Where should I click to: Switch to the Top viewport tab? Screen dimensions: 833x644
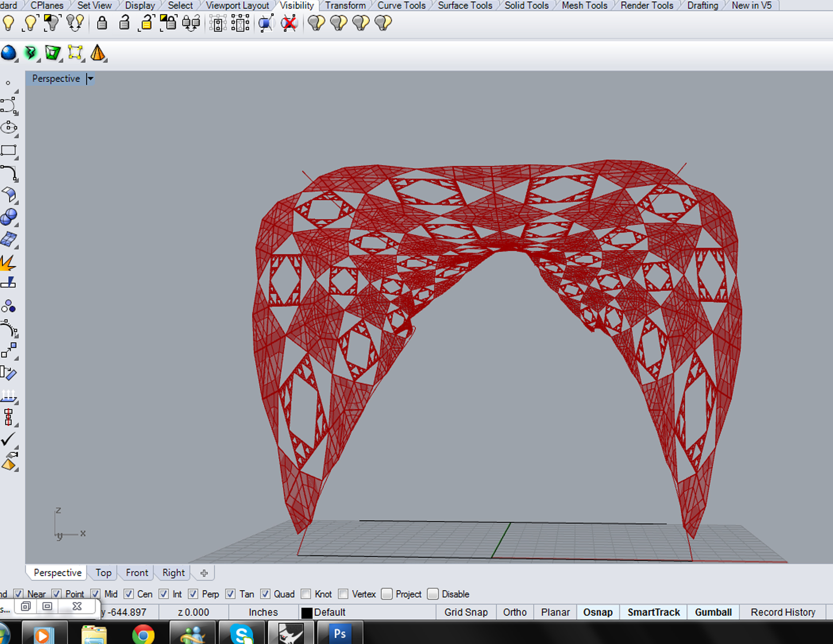point(103,573)
